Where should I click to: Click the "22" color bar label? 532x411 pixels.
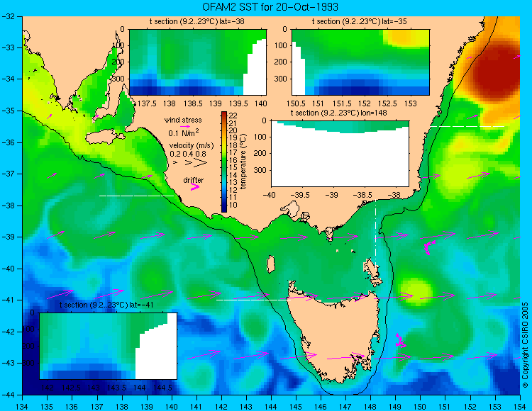(233, 116)
